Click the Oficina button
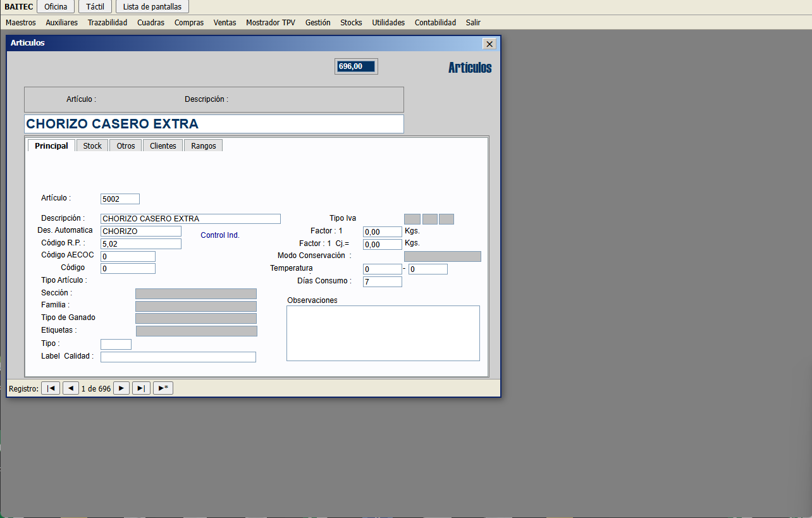 pos(56,7)
